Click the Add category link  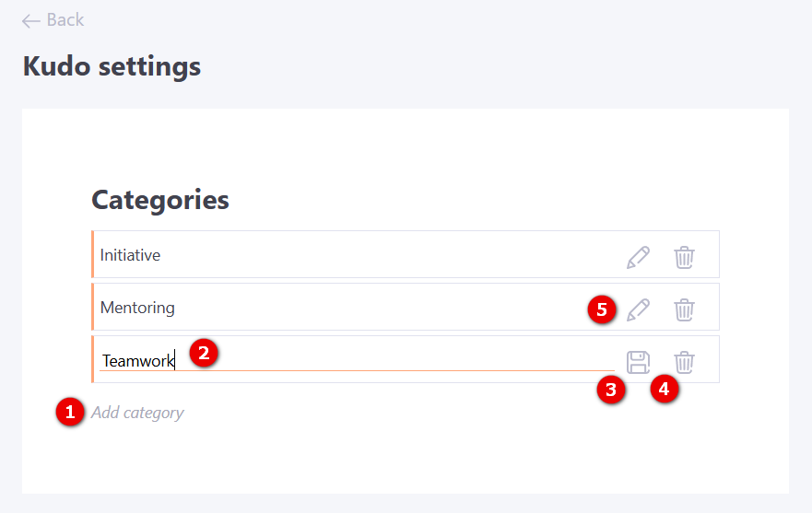click(x=137, y=413)
